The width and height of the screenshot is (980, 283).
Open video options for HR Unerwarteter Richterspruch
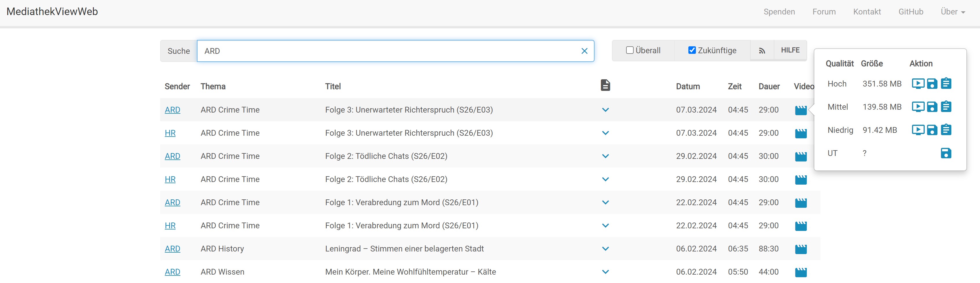click(801, 133)
